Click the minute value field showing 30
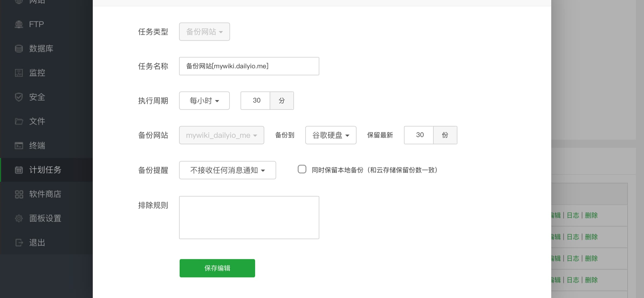Image resolution: width=644 pixels, height=298 pixels. pyautogui.click(x=255, y=101)
